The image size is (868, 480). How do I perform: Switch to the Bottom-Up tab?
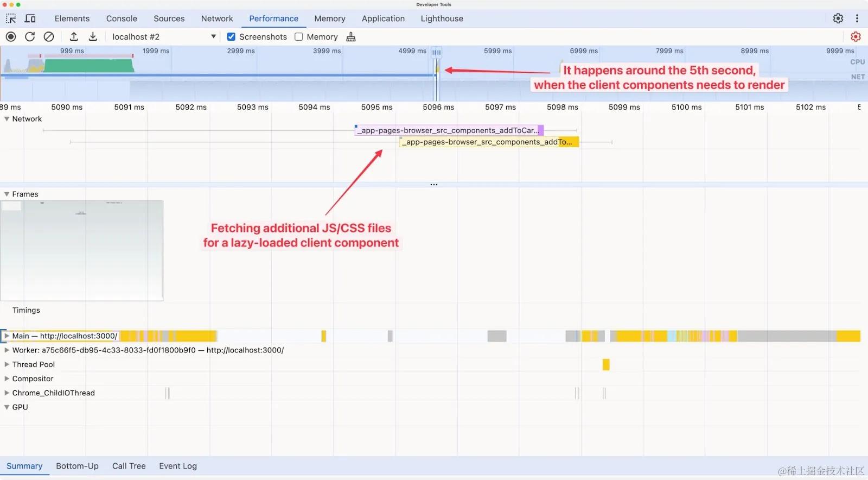click(77, 466)
